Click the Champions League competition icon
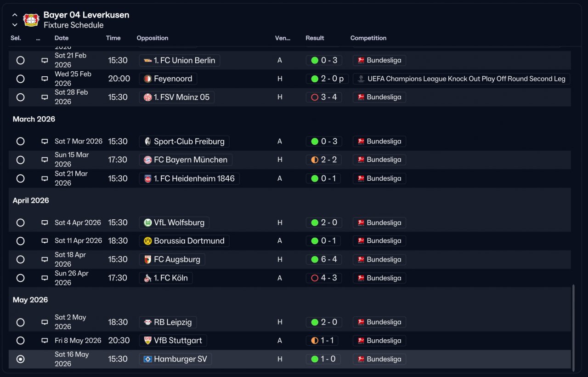Viewport: 588px width, 377px height. point(361,79)
